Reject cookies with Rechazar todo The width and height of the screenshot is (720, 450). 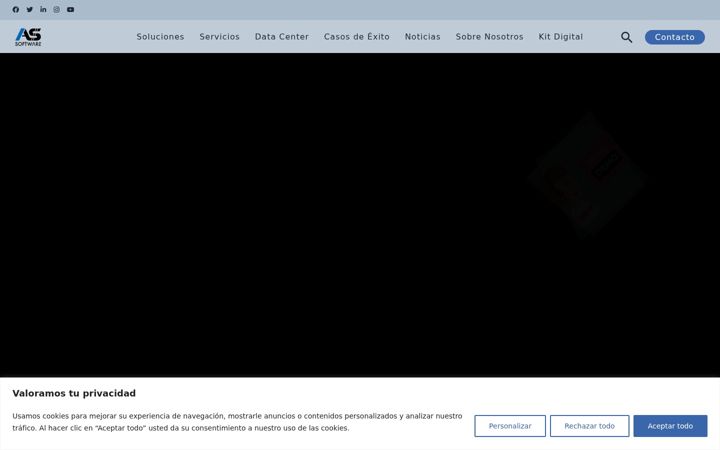point(590,426)
